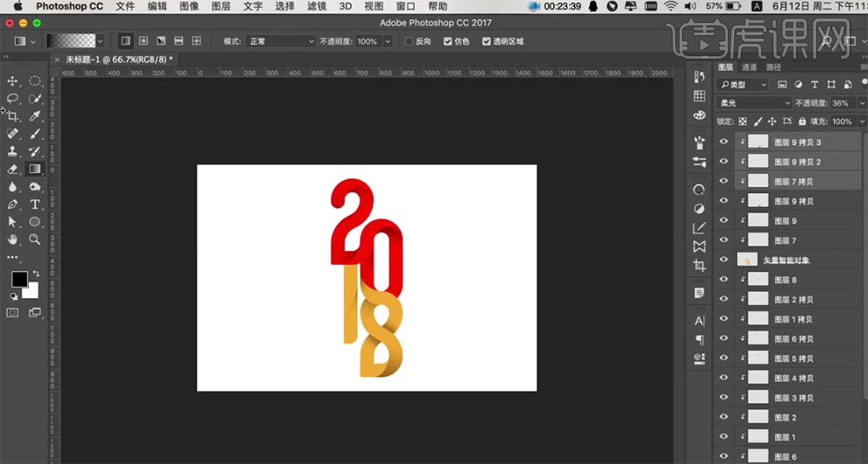The image size is (868, 464).
Task: Click the radial gradient style icon
Action: (143, 41)
